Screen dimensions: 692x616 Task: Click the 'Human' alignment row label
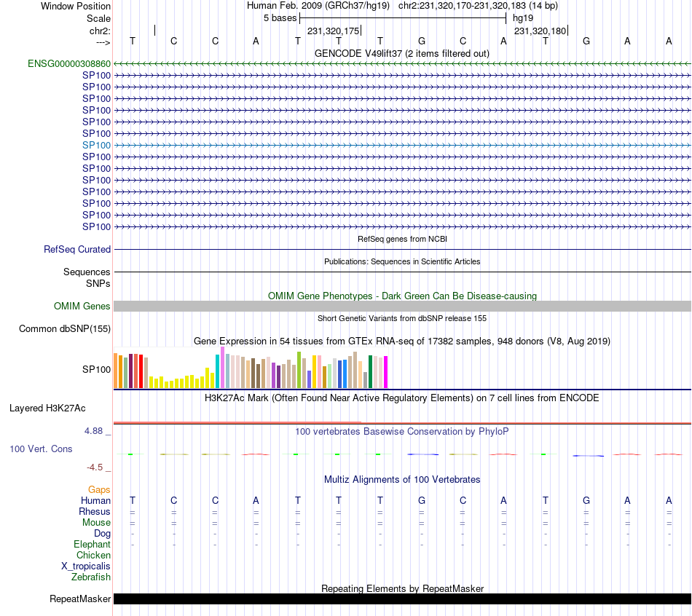coord(95,500)
